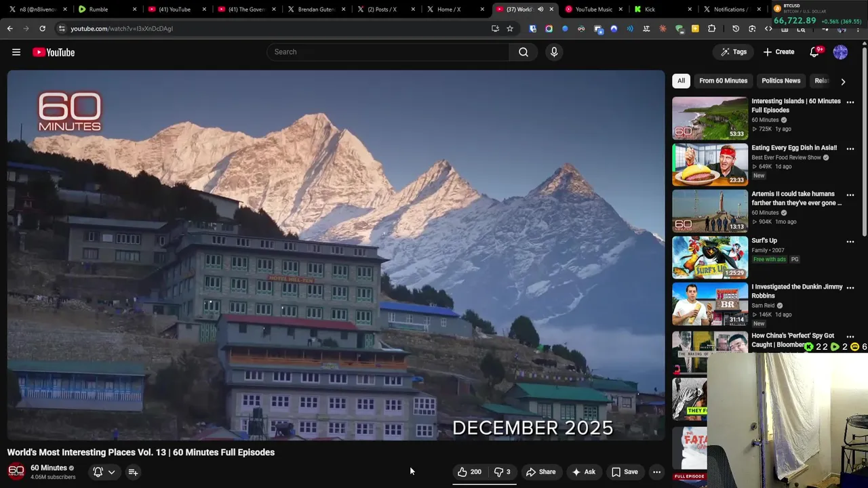Viewport: 868px width, 488px height.
Task: Click the red starburst extension icon
Action: 663,28
